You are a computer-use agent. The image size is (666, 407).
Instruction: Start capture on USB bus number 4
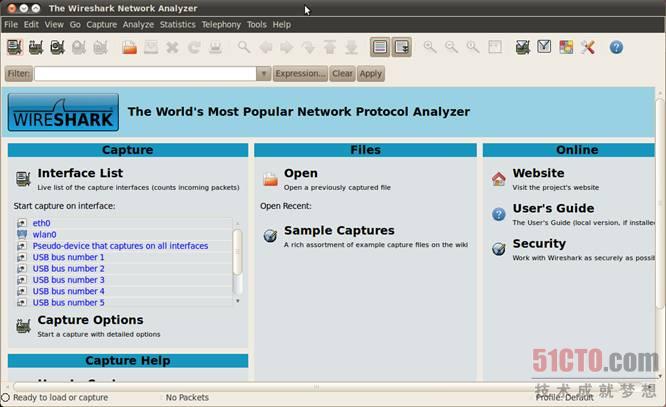(68, 291)
